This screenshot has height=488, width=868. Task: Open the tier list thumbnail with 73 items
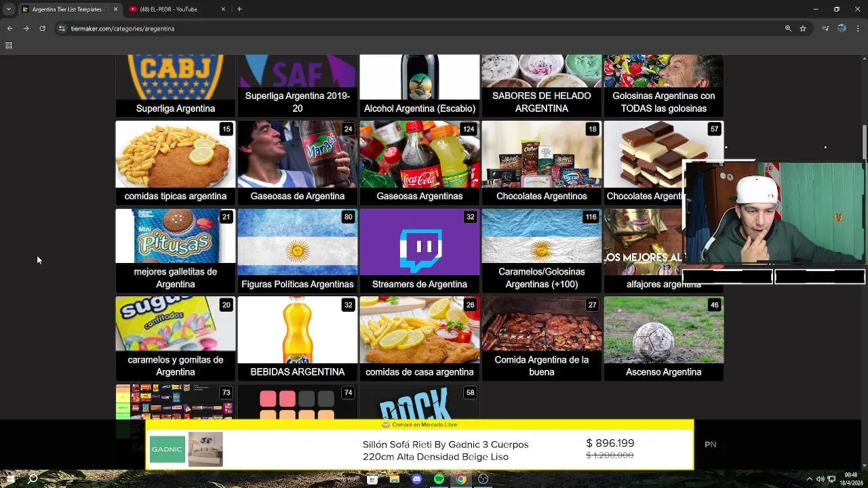tap(176, 402)
